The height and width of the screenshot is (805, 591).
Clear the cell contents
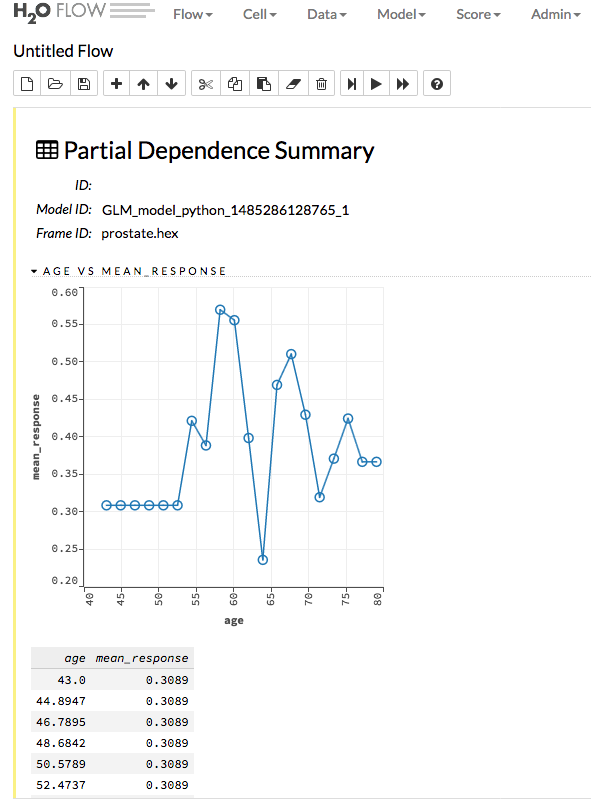[x=292, y=83]
